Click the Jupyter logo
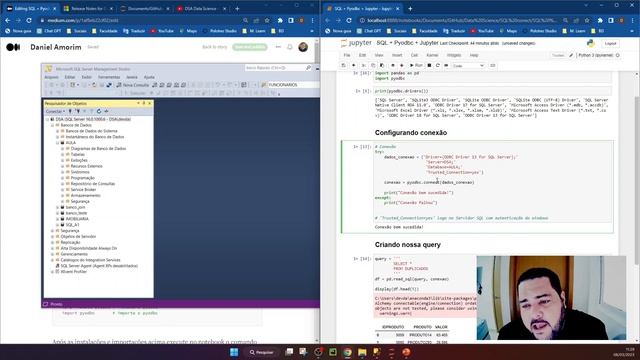Screen dimensions: 640x360 pyautogui.click(x=356, y=43)
